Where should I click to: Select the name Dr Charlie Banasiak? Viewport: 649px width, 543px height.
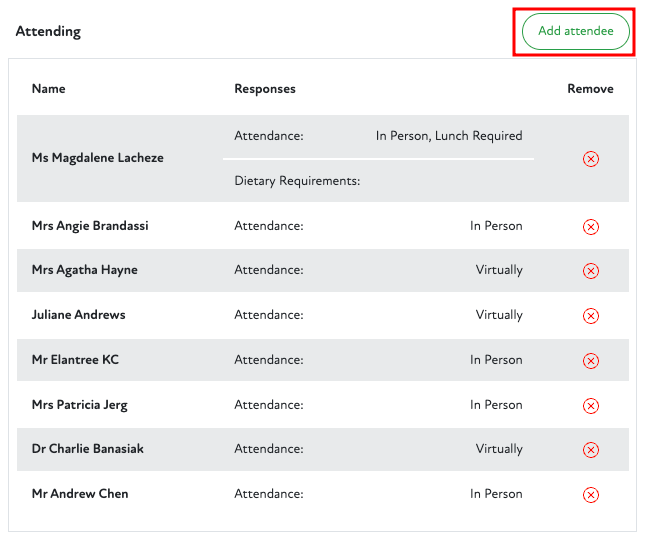point(88,449)
